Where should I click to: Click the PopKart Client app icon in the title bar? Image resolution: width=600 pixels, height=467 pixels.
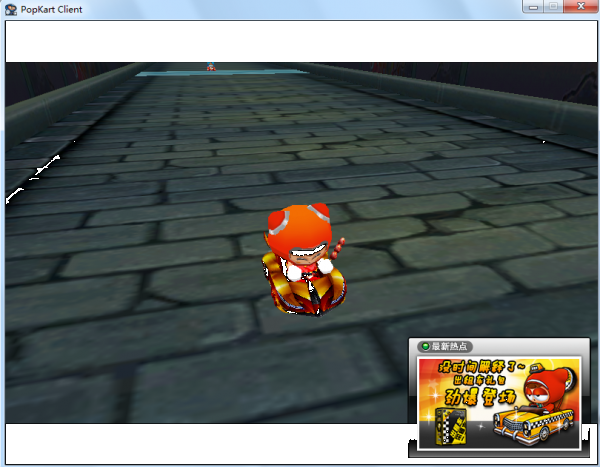[11, 9]
